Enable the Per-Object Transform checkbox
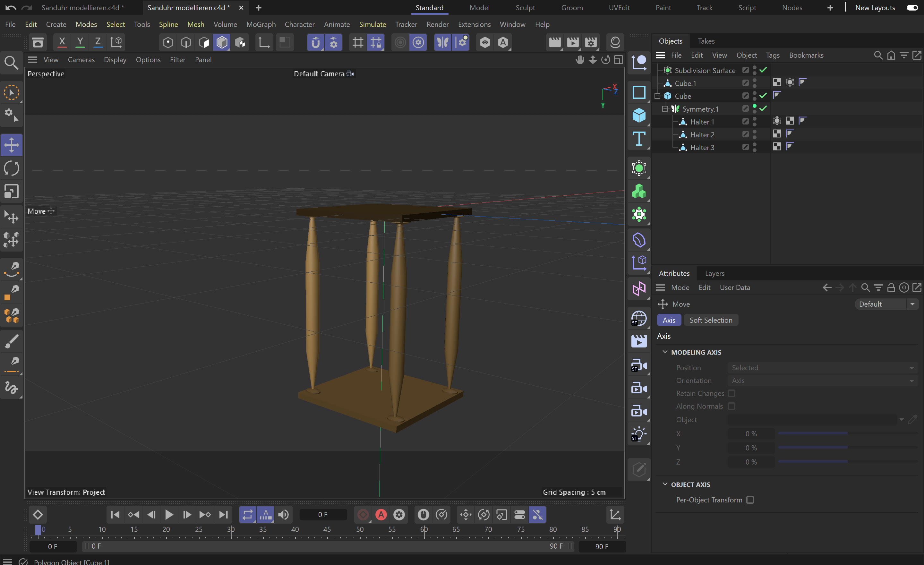 [750, 500]
